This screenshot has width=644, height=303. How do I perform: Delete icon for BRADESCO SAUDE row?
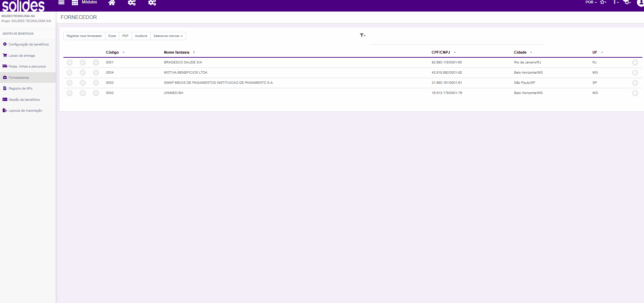(x=96, y=62)
